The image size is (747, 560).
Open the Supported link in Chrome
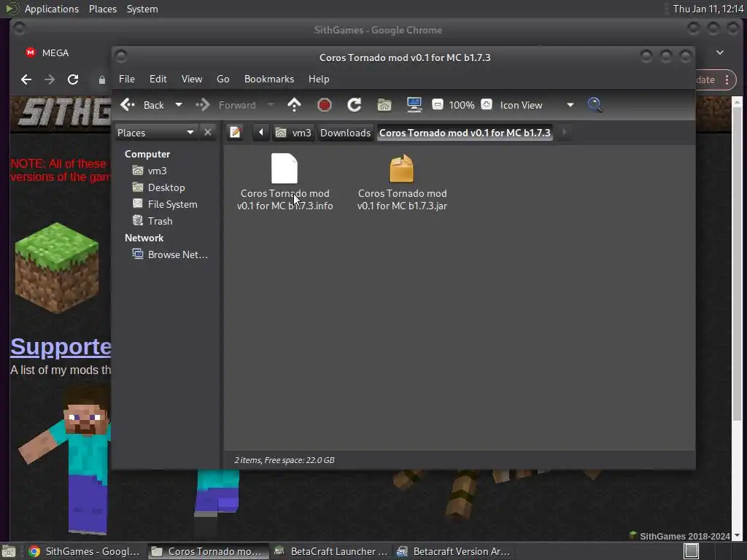(61, 346)
